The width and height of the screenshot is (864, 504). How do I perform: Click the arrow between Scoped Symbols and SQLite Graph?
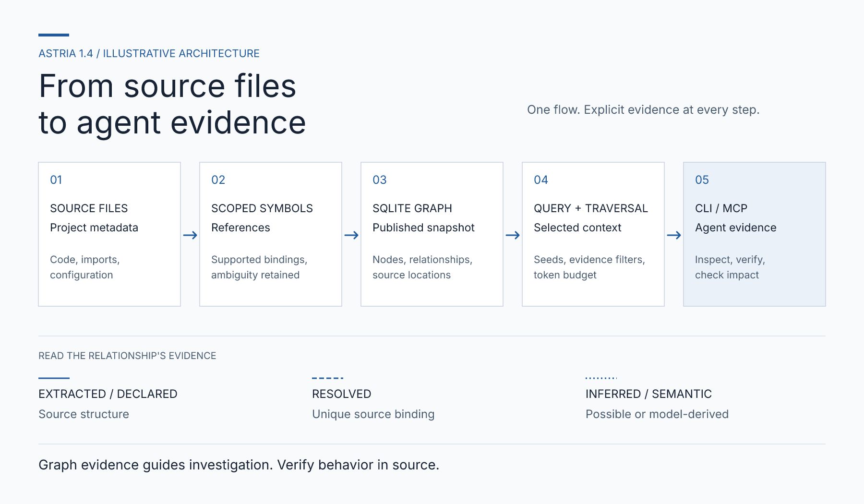(x=351, y=235)
